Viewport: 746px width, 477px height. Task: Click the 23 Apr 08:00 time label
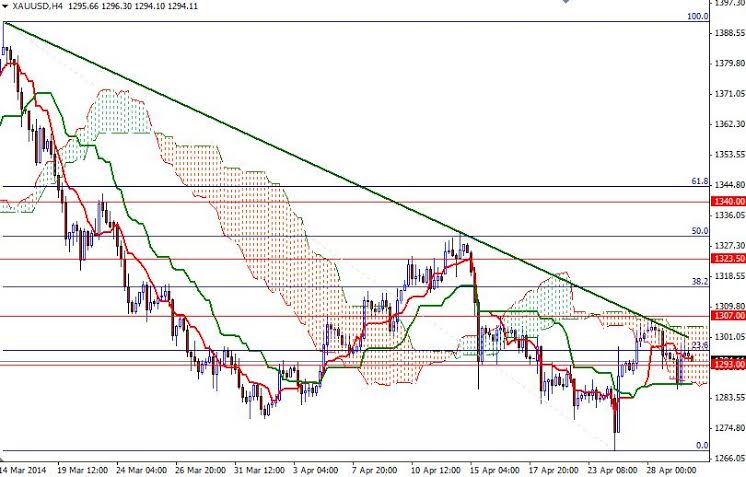(612, 470)
